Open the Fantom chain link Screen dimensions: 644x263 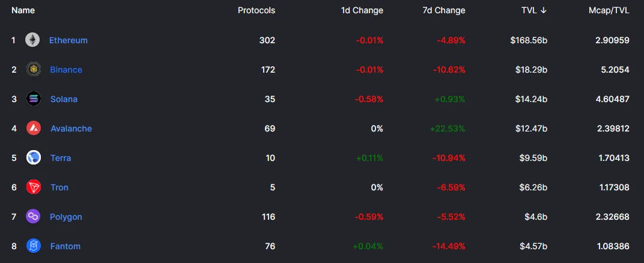click(65, 246)
